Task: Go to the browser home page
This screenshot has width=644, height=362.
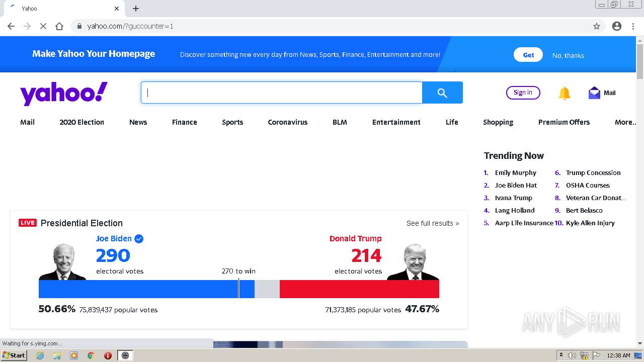Action: (59, 26)
